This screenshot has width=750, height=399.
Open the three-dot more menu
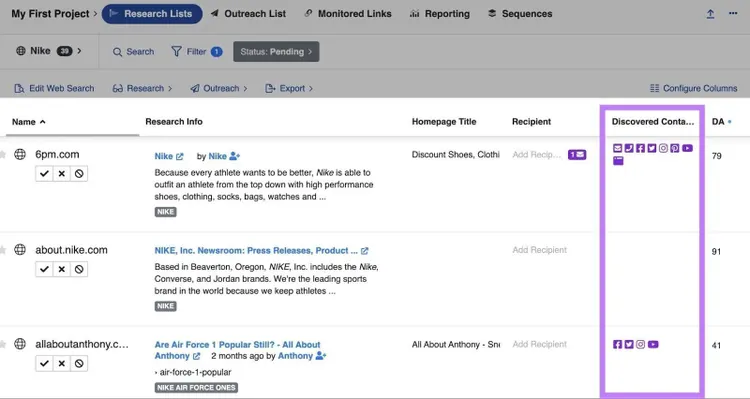pos(733,13)
